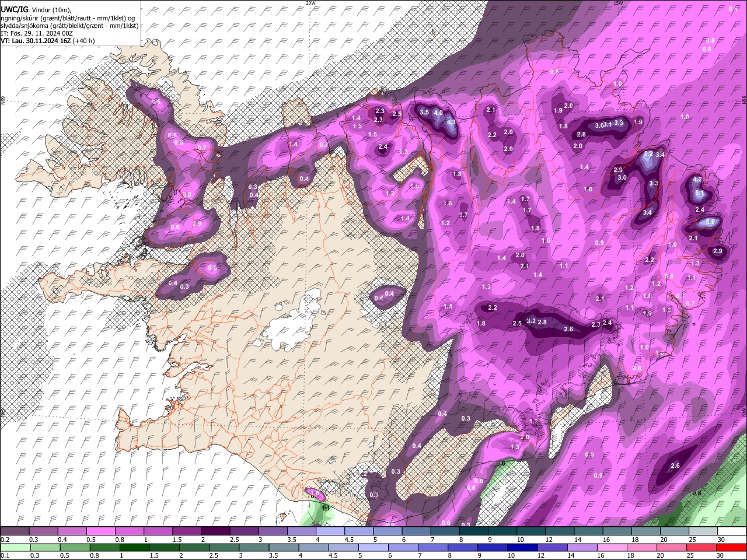Click the dark purple 2–2.5 swatch in the top legend row
This screenshot has height=560, width=747.
(x=214, y=531)
